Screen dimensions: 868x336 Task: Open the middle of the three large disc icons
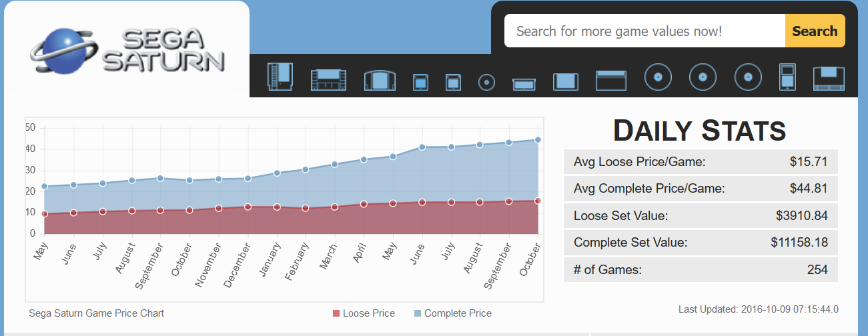pos(703,77)
